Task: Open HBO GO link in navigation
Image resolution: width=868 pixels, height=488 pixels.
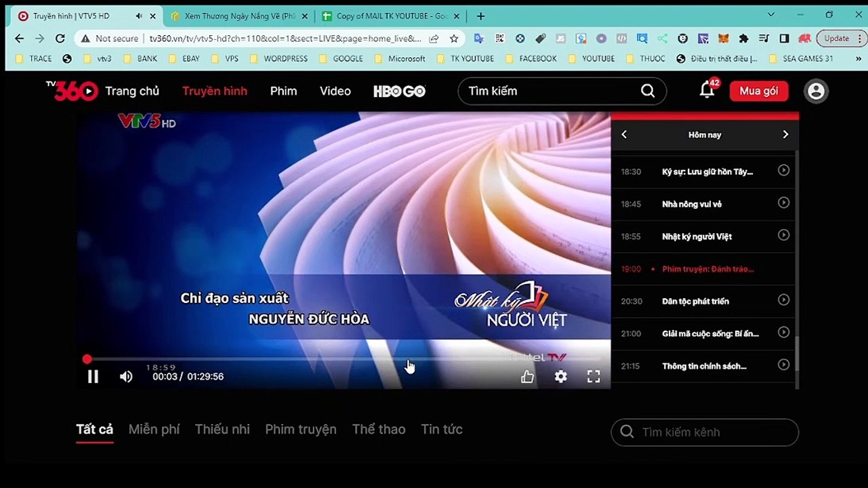Action: (399, 91)
